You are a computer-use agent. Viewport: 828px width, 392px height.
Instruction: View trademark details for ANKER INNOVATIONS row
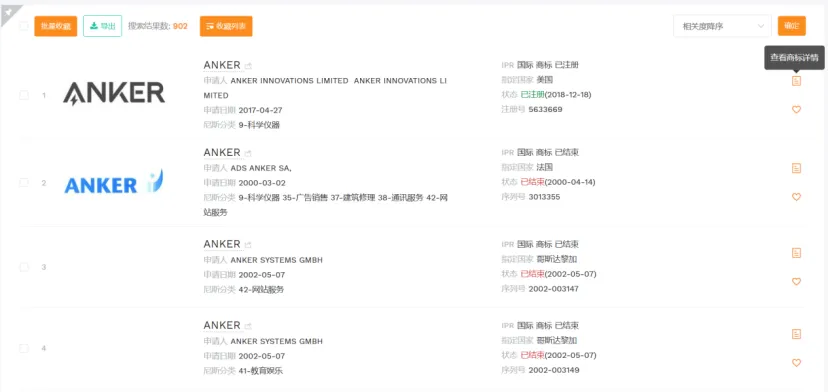coord(796,81)
